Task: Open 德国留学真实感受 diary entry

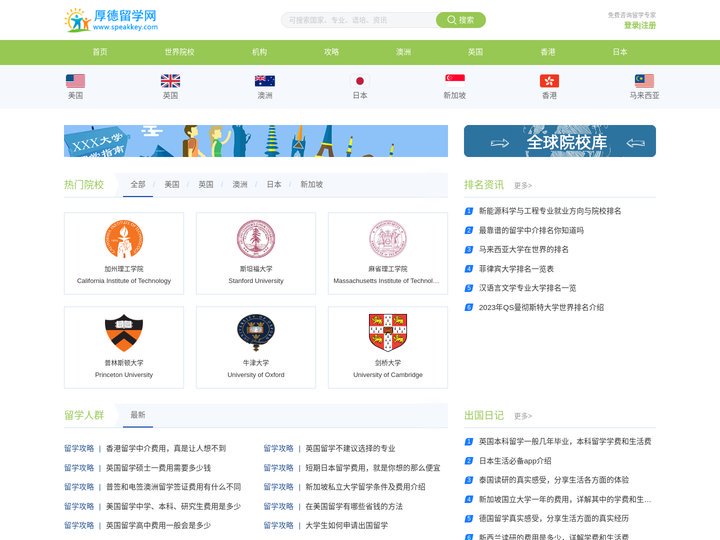Action: (x=554, y=519)
